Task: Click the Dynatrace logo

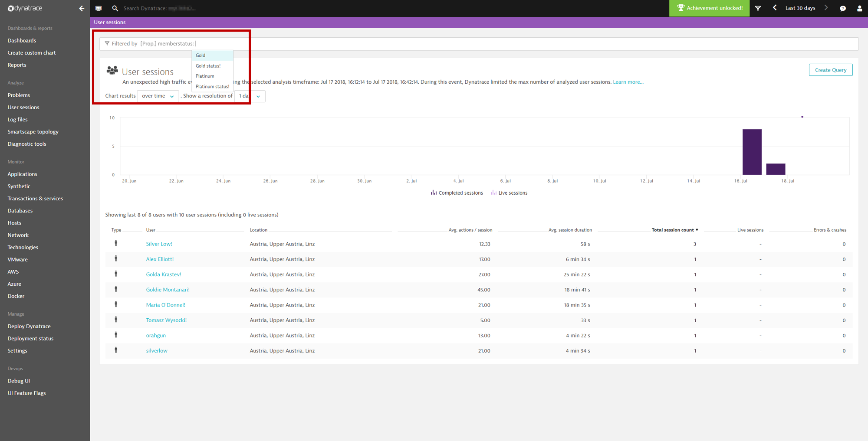Action: [x=25, y=8]
